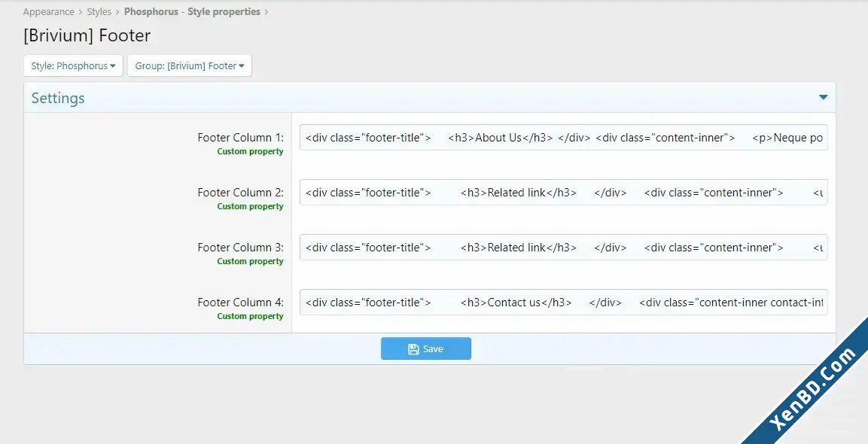Go to Appearance in the breadcrumb

coord(49,11)
